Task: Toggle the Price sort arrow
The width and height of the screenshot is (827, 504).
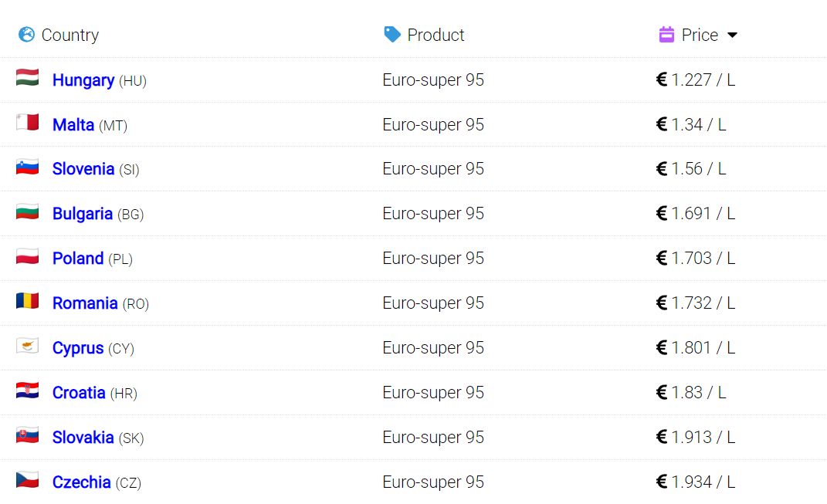Action: point(732,36)
